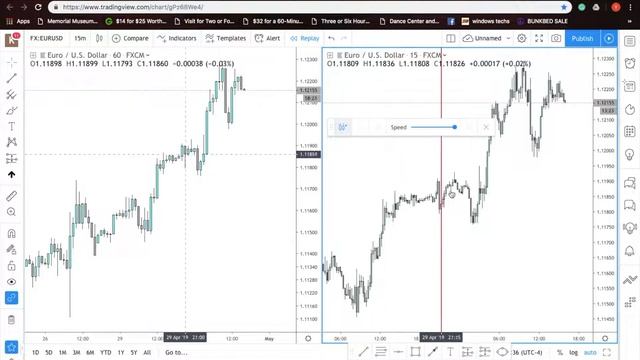Select the patterns tool in left toolbar
Screen dimensions: 640x360
point(11,142)
